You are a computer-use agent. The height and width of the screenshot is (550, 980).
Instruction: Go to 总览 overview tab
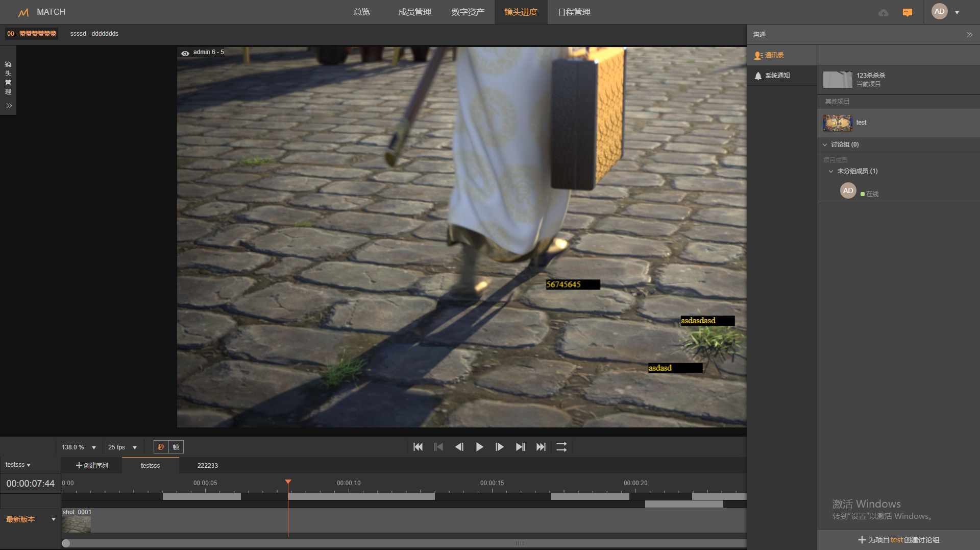[361, 12]
